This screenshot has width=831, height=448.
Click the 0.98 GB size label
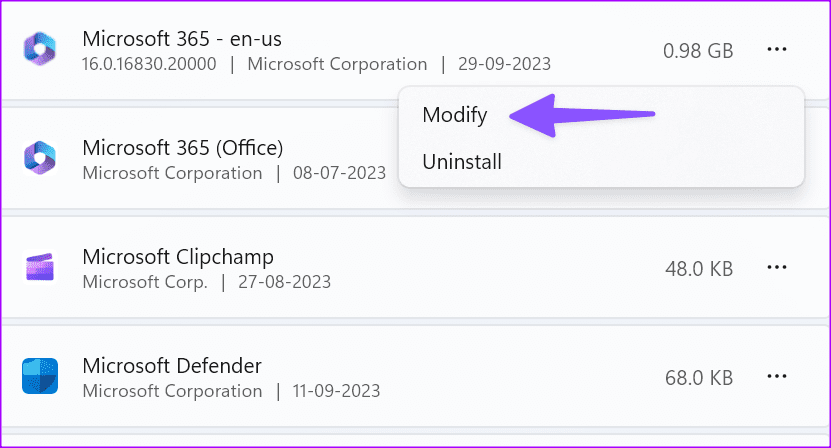tap(698, 51)
